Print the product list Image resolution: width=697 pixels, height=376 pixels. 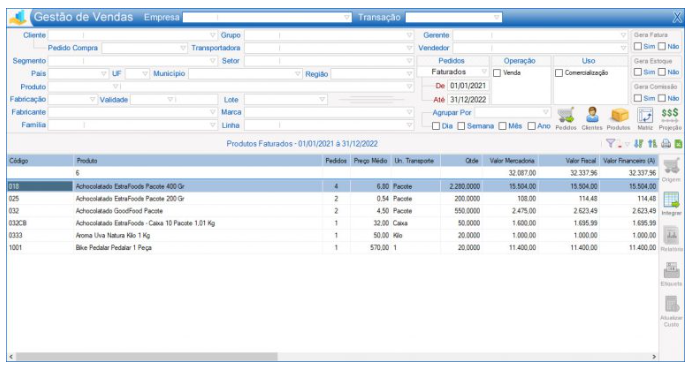666,144
